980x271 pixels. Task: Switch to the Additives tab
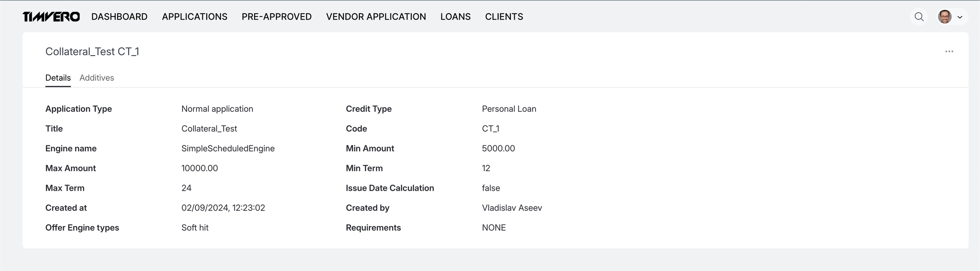tap(97, 78)
